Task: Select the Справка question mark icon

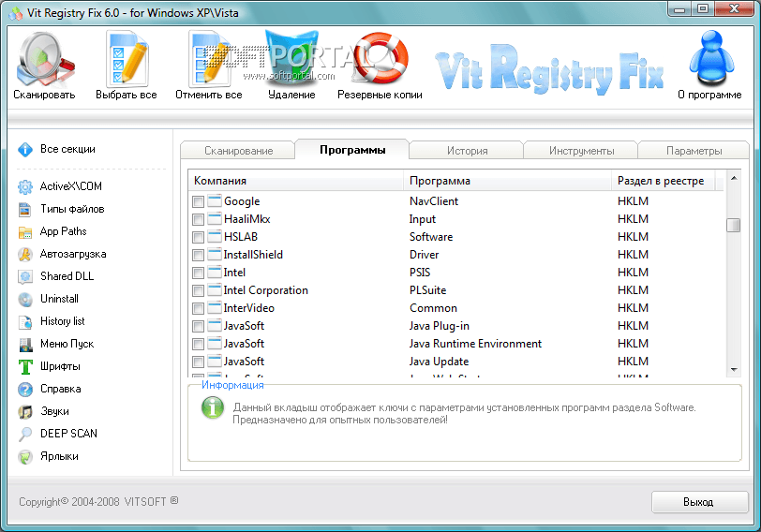Action: click(25, 390)
